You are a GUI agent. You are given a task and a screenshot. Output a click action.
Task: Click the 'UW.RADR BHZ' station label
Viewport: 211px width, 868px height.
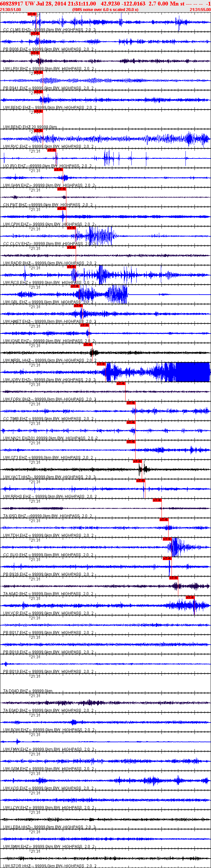tap(17, 263)
